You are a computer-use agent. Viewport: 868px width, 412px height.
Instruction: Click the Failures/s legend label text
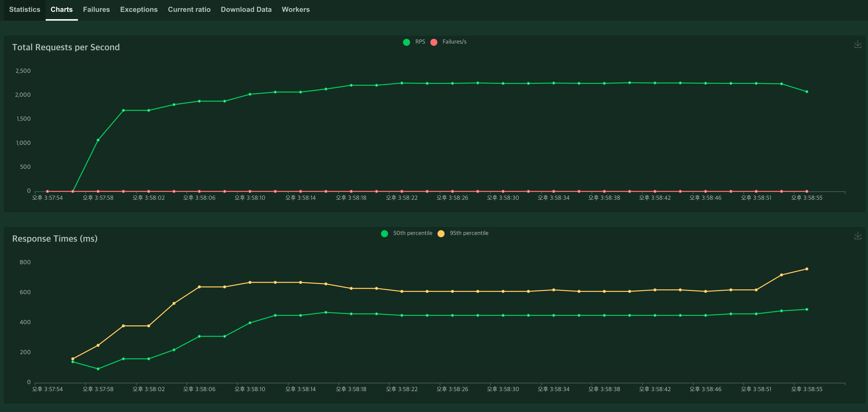[454, 42]
